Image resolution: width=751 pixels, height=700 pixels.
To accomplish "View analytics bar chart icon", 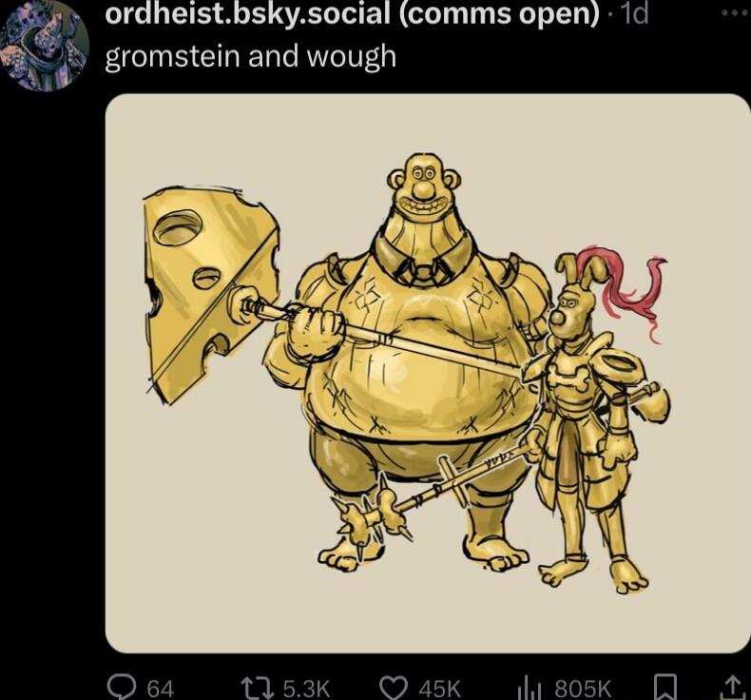I will tap(530, 688).
